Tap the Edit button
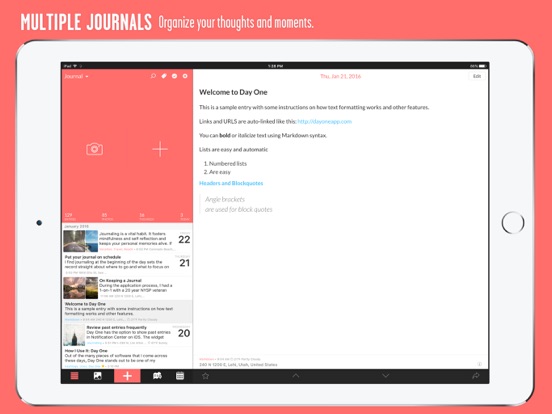The width and height of the screenshot is (552, 414). click(x=477, y=76)
